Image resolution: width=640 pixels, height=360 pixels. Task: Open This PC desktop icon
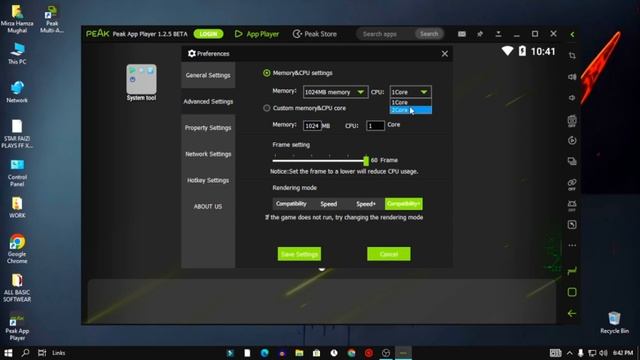[17, 53]
